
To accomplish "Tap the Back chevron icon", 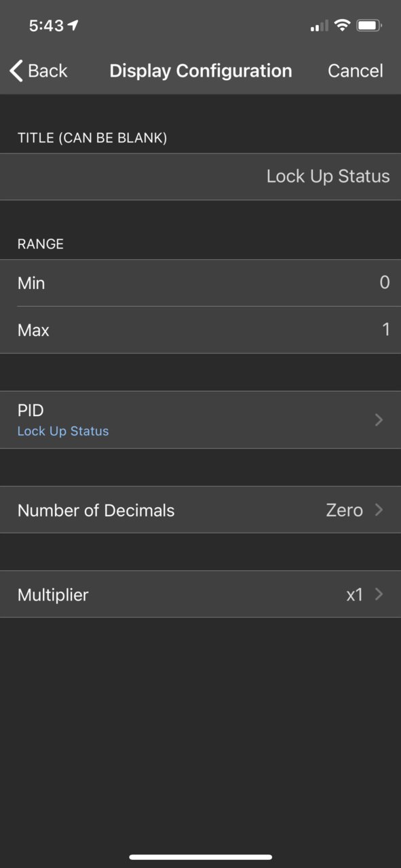I will coord(16,71).
